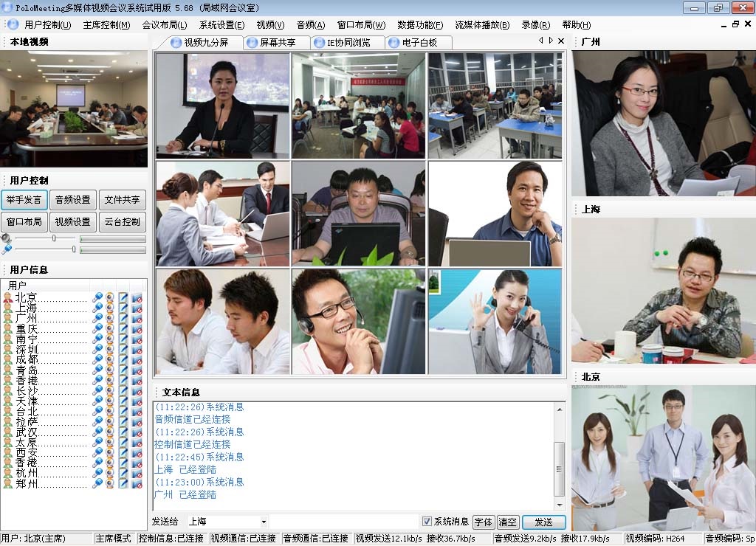Select 文件共享 in the user control panel
The image size is (756, 546).
coord(121,199)
